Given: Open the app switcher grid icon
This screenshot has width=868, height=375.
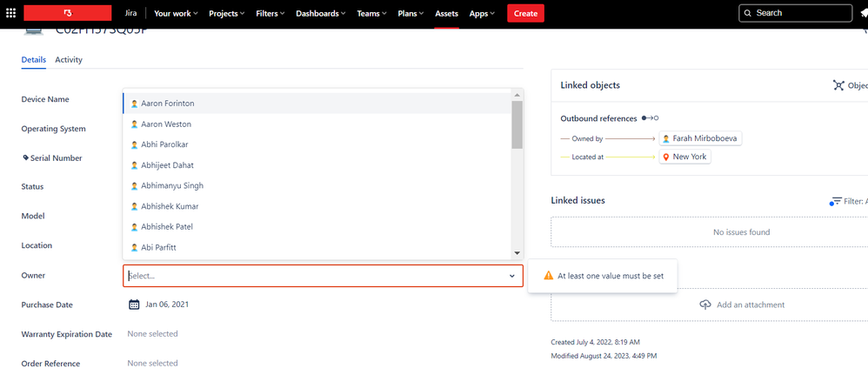Looking at the screenshot, I should (x=10, y=13).
